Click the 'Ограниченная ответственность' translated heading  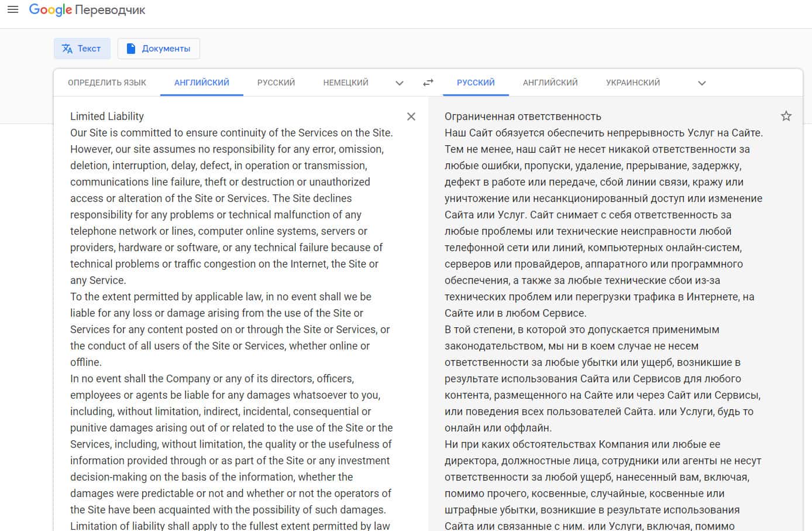[x=522, y=117]
